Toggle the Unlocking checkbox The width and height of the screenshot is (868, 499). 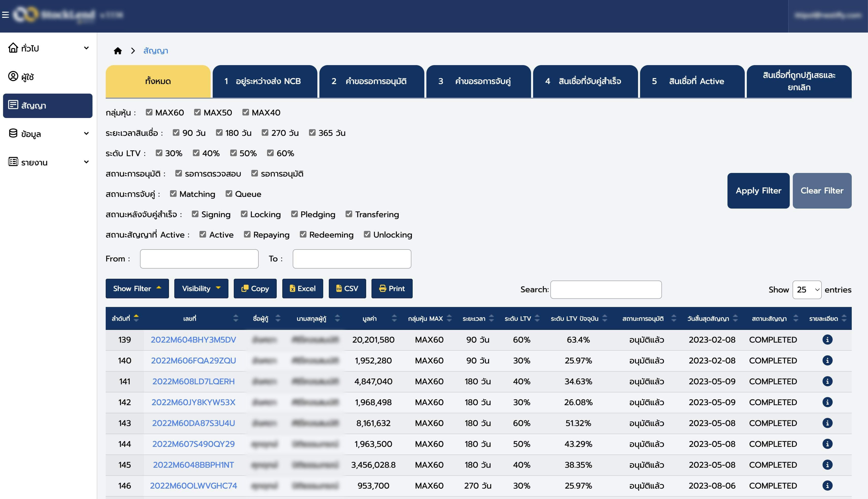click(x=367, y=234)
